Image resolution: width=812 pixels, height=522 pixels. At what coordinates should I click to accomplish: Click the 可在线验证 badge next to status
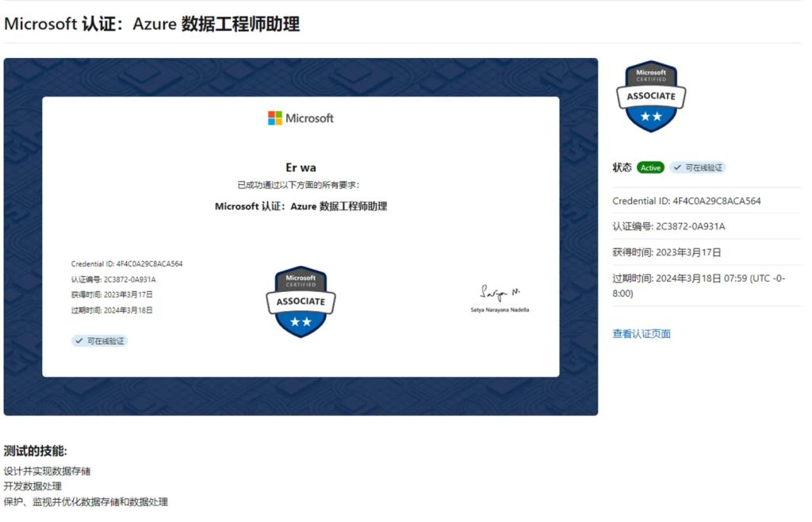pyautogui.click(x=698, y=168)
